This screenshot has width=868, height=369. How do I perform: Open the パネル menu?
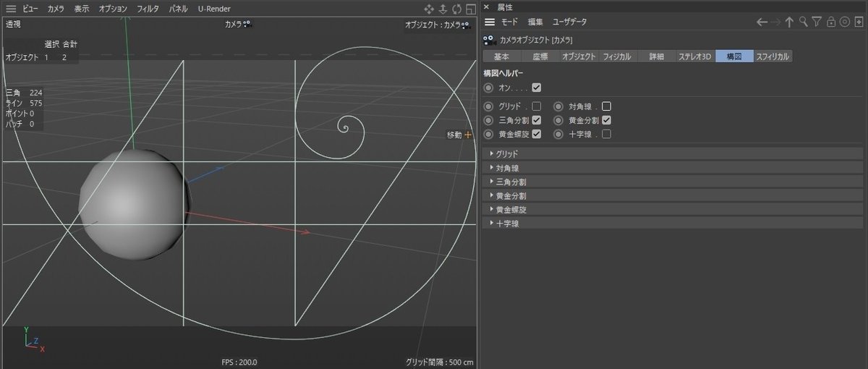point(179,9)
